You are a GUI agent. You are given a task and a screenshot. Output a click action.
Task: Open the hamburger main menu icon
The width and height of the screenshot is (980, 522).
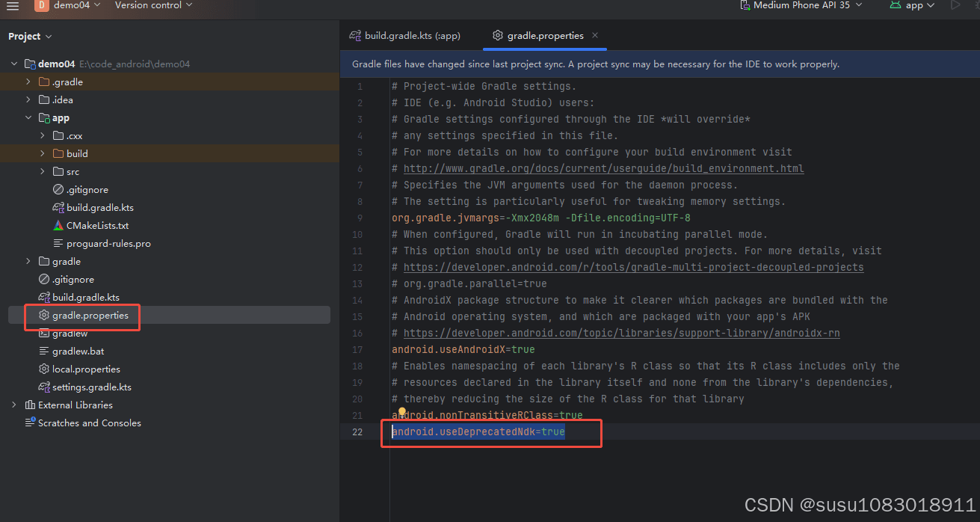tap(13, 6)
